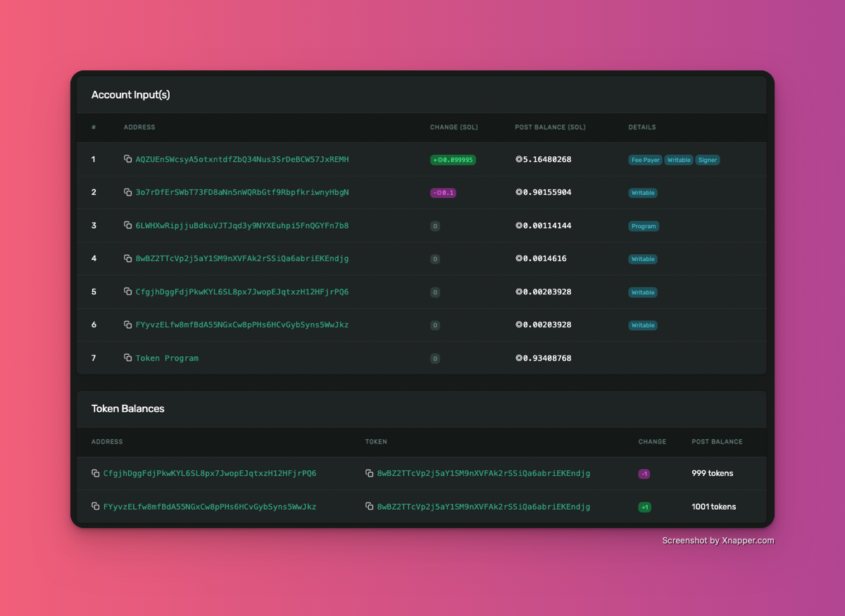
Task: Copy address AQZUEnSWcsyA5otxntdf with its copy icon
Action: 127,159
